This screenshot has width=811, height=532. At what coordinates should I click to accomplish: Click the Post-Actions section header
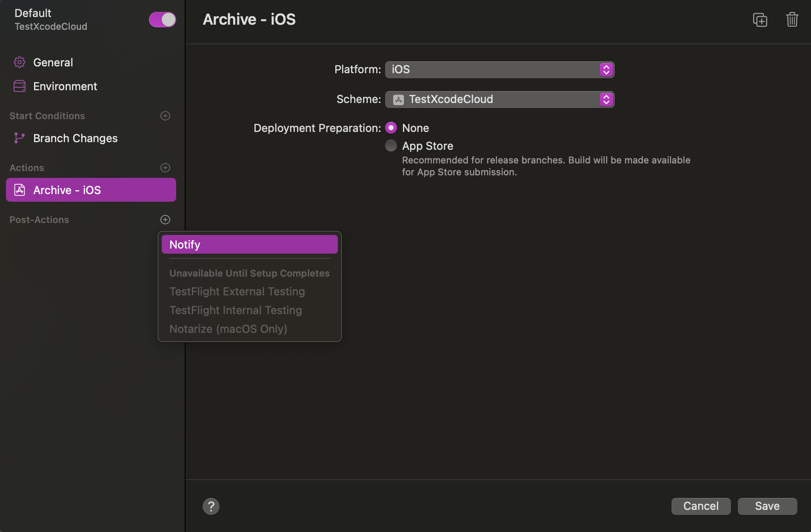(39, 220)
